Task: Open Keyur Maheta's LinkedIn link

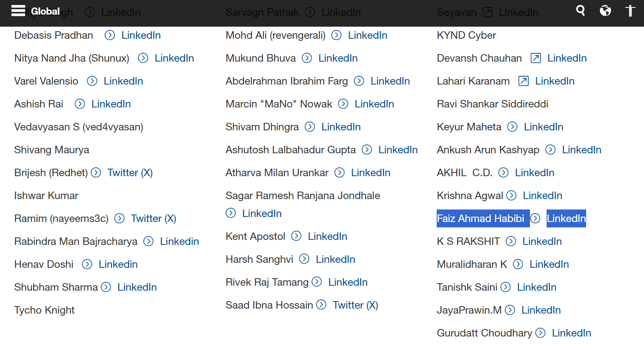Action: 543,127
